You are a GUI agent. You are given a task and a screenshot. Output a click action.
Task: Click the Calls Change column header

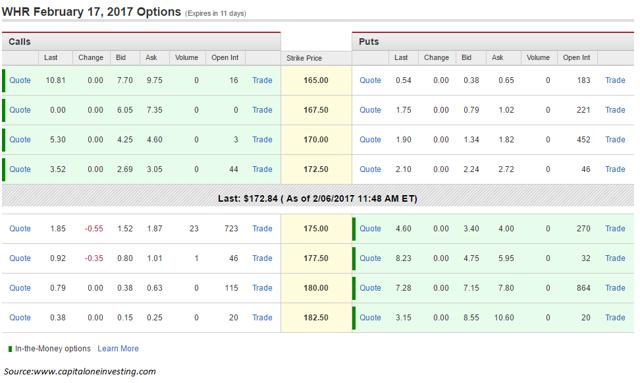[x=91, y=58]
